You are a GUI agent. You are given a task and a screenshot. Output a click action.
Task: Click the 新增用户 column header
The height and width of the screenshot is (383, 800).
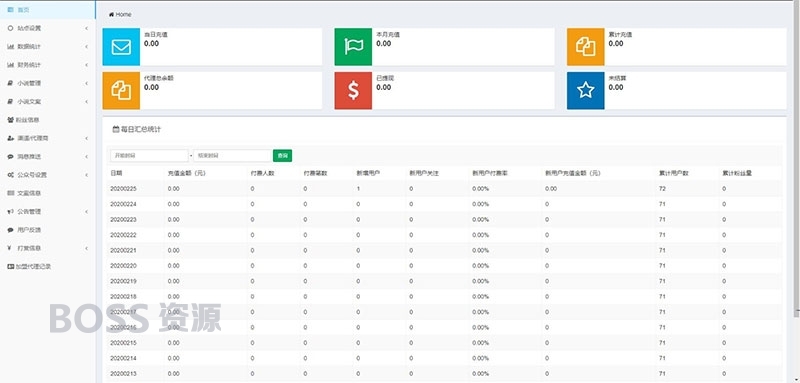pyautogui.click(x=368, y=173)
